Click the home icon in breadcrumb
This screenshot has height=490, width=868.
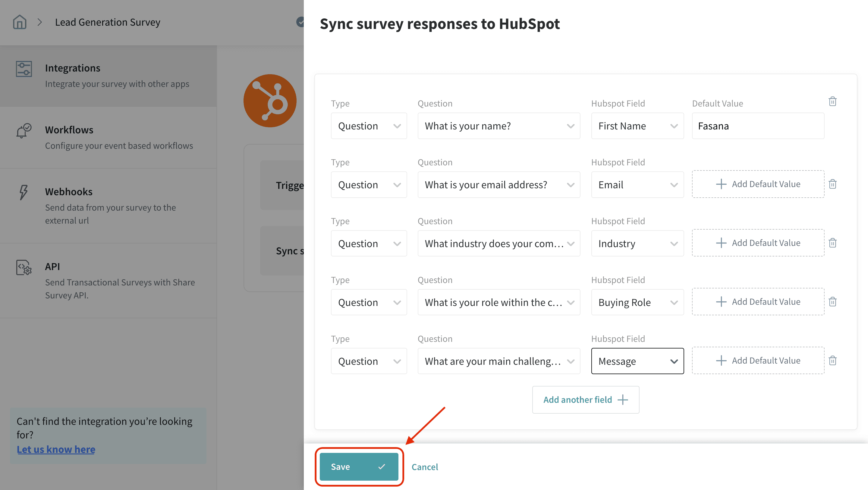pos(20,22)
